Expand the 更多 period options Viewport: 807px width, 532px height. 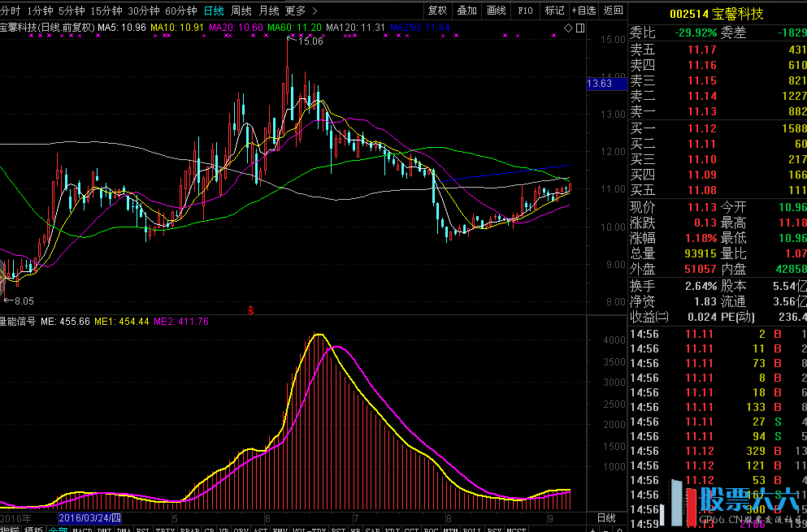click(x=301, y=11)
